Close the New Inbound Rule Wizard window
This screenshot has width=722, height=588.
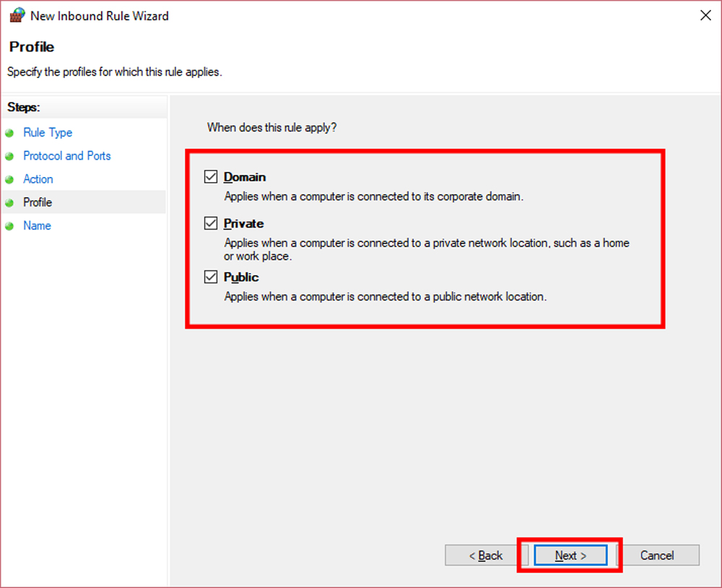point(705,16)
